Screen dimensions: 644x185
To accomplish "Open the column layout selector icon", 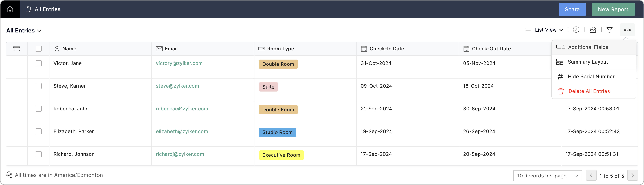I will click(17, 49).
